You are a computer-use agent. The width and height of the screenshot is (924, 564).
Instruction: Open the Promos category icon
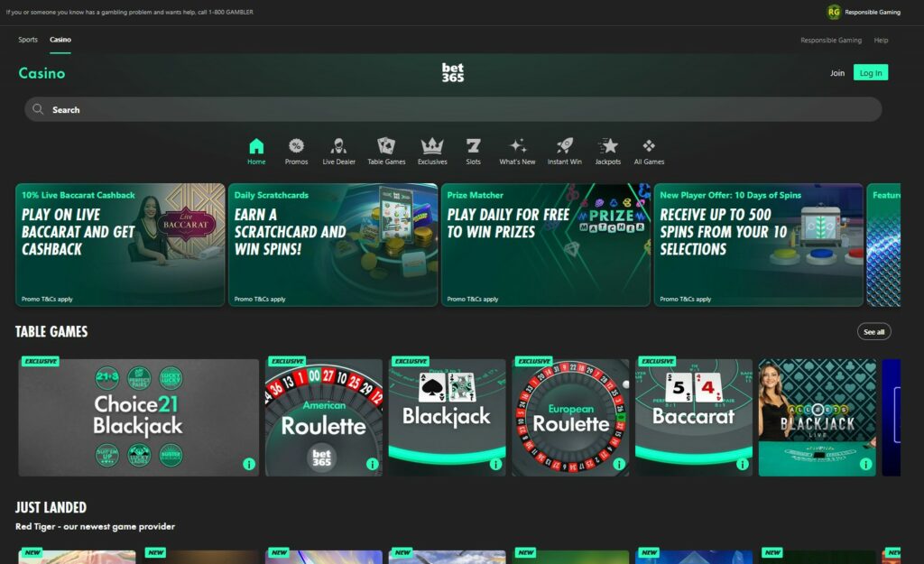click(x=296, y=145)
